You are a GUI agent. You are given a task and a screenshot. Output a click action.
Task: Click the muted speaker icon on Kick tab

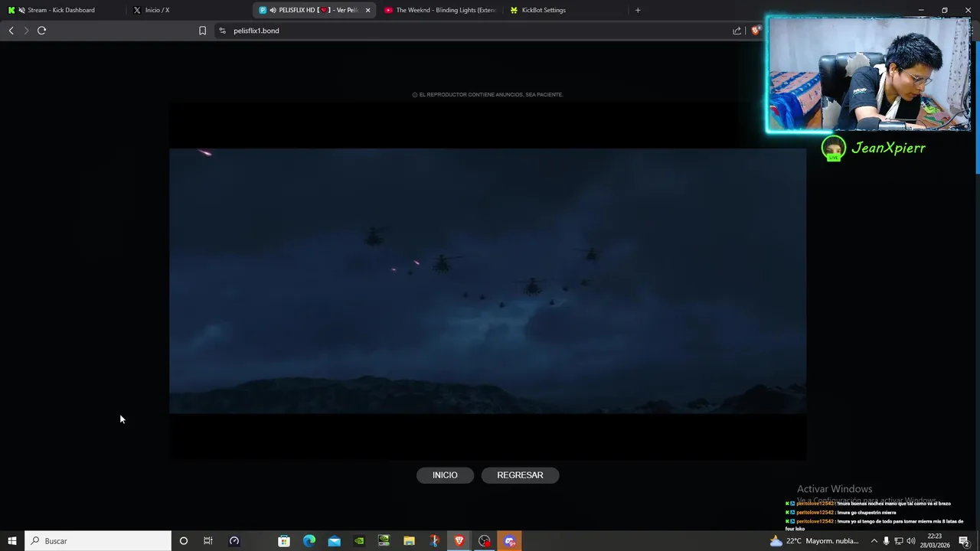21,10
